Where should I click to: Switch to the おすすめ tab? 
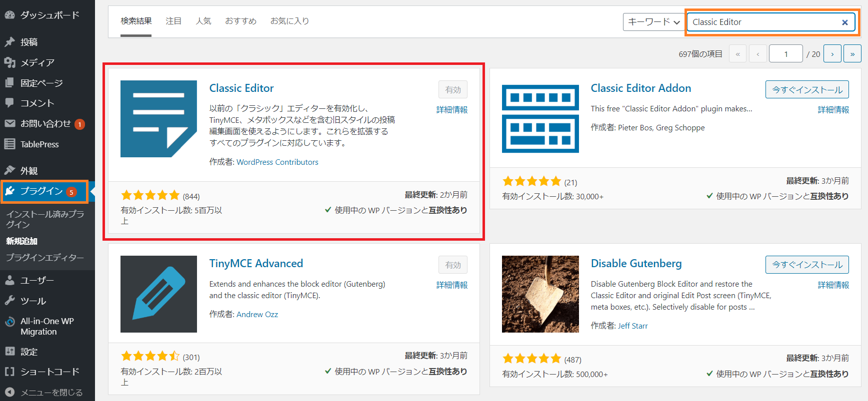pyautogui.click(x=240, y=21)
